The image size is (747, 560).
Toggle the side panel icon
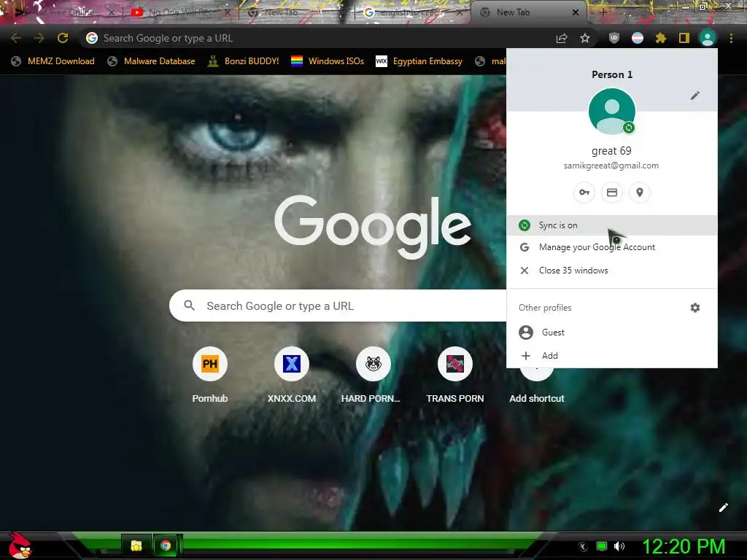click(684, 38)
